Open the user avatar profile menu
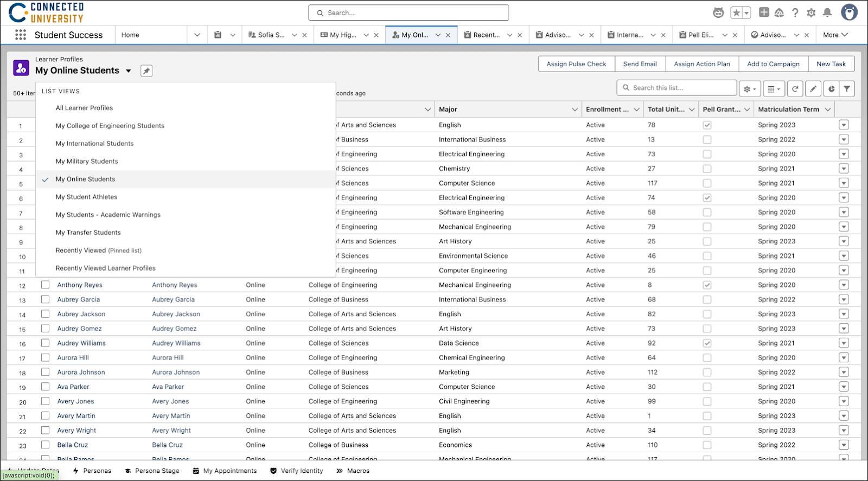Viewport: 868px width, 481px height. point(849,12)
